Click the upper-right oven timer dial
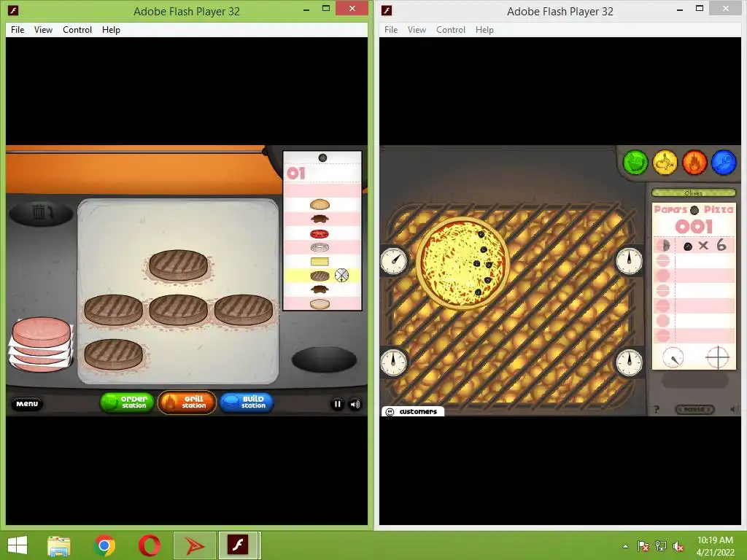This screenshot has height=560, width=747. 629,260
